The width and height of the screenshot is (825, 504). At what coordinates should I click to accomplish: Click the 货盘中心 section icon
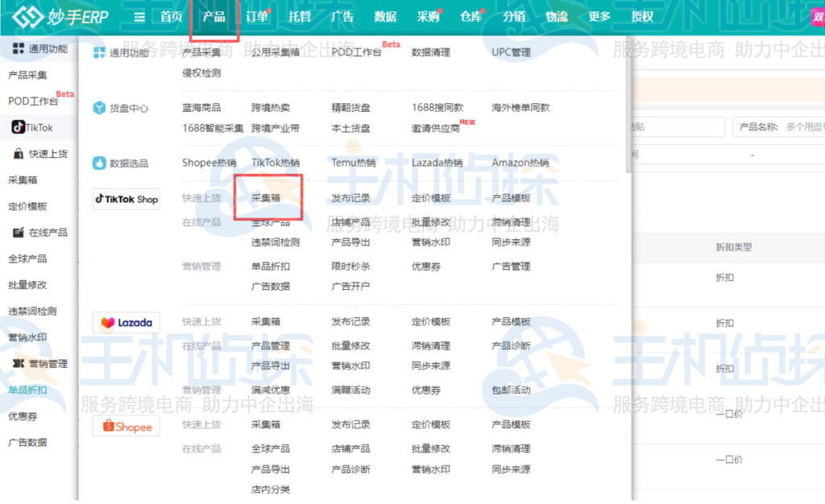[98, 107]
